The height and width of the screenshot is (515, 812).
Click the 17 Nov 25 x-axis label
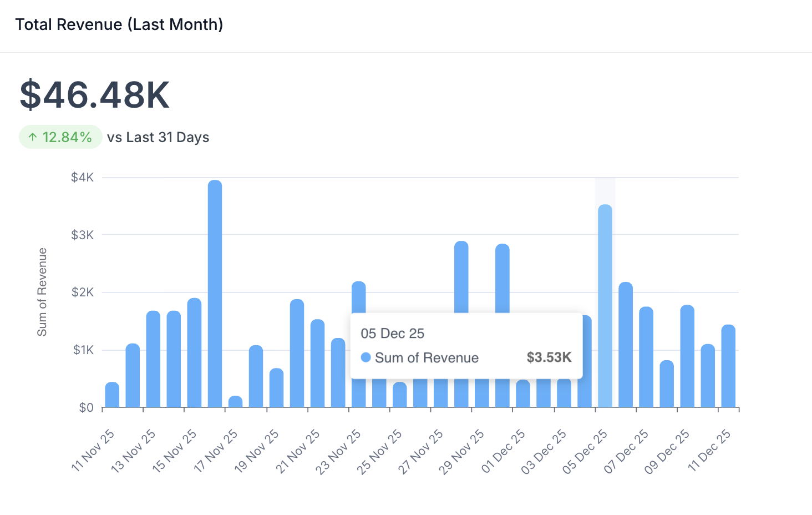pyautogui.click(x=216, y=451)
